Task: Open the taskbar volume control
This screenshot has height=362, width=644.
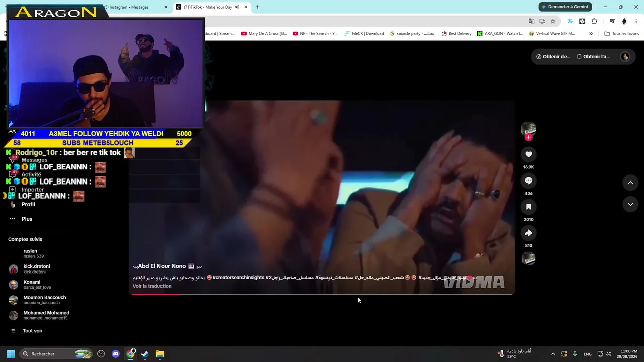Action: (x=608, y=354)
